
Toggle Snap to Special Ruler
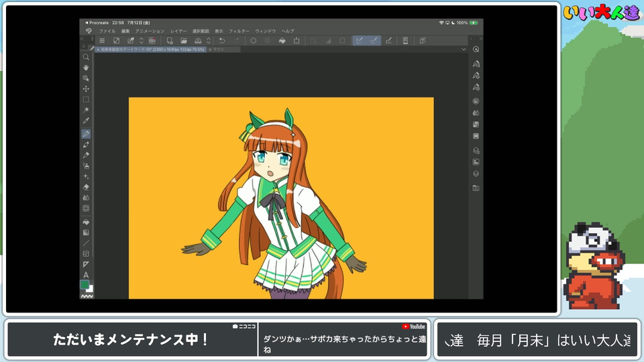click(374, 40)
